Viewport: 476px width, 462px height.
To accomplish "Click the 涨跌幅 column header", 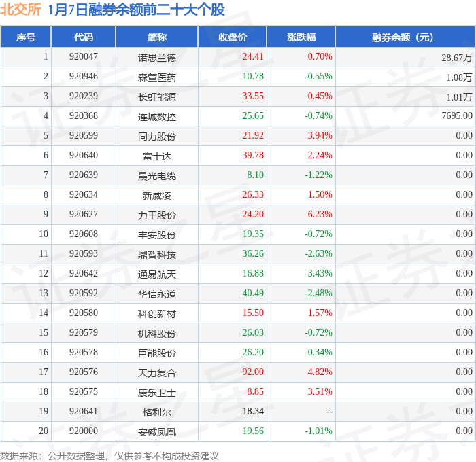I will click(x=301, y=37).
